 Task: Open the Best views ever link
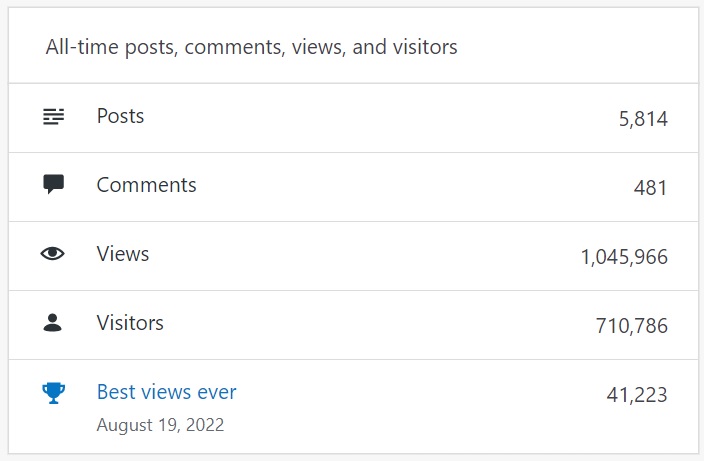click(166, 392)
